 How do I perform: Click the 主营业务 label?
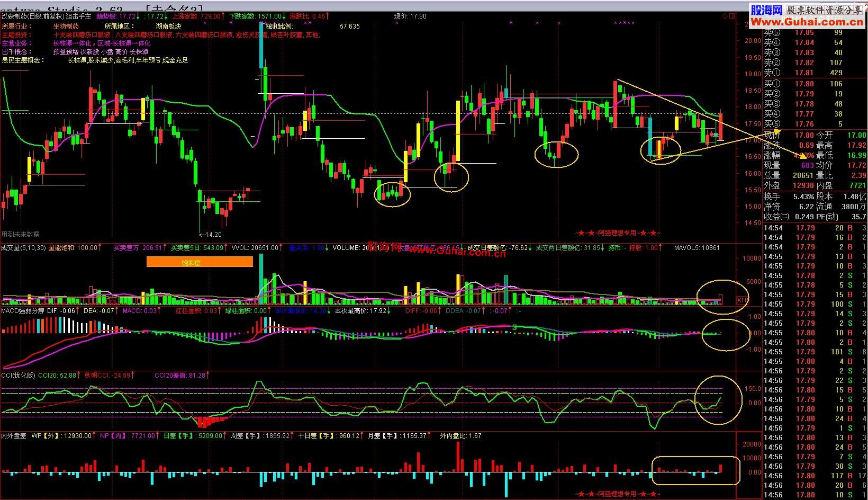click(16, 43)
